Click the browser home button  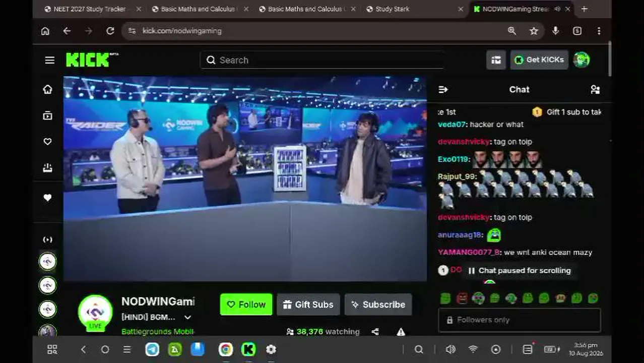45,31
